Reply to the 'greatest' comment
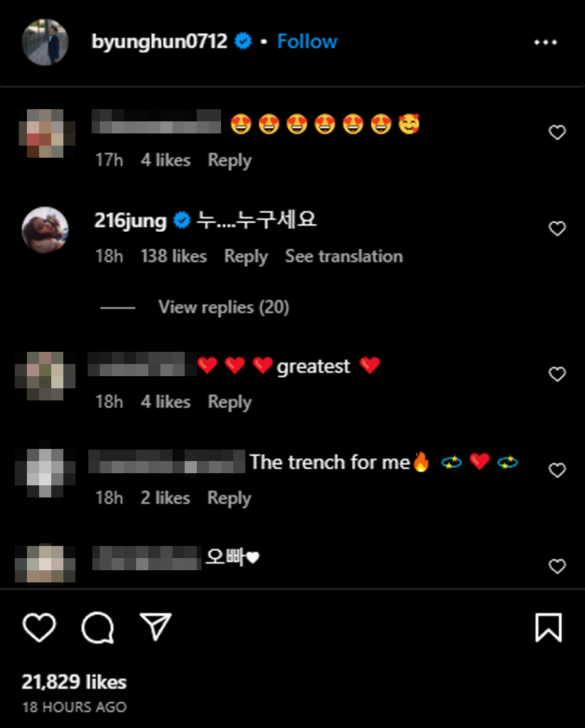 click(230, 402)
